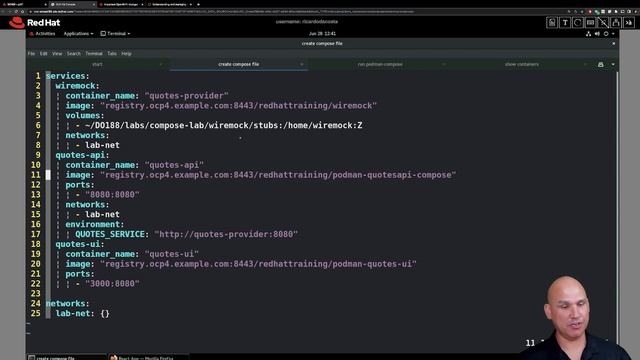The image size is (640, 360).
Task: Open a new browser tab with plus
Action: click(198, 4)
